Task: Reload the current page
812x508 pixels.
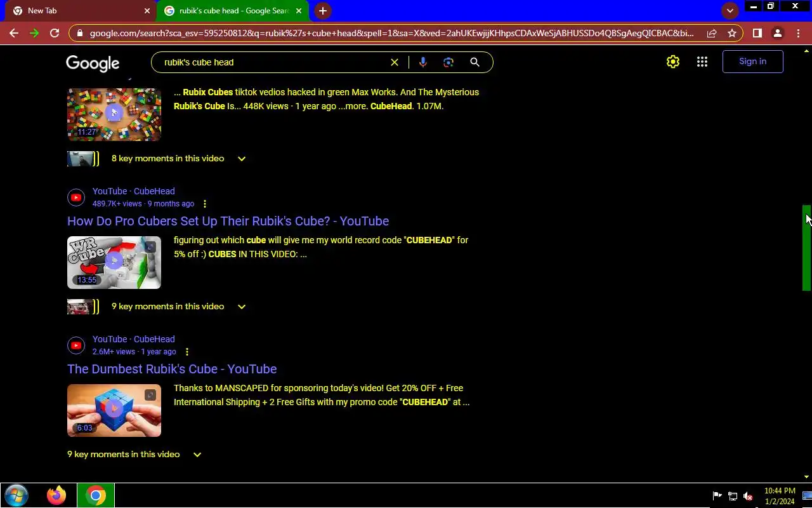Action: (55, 33)
